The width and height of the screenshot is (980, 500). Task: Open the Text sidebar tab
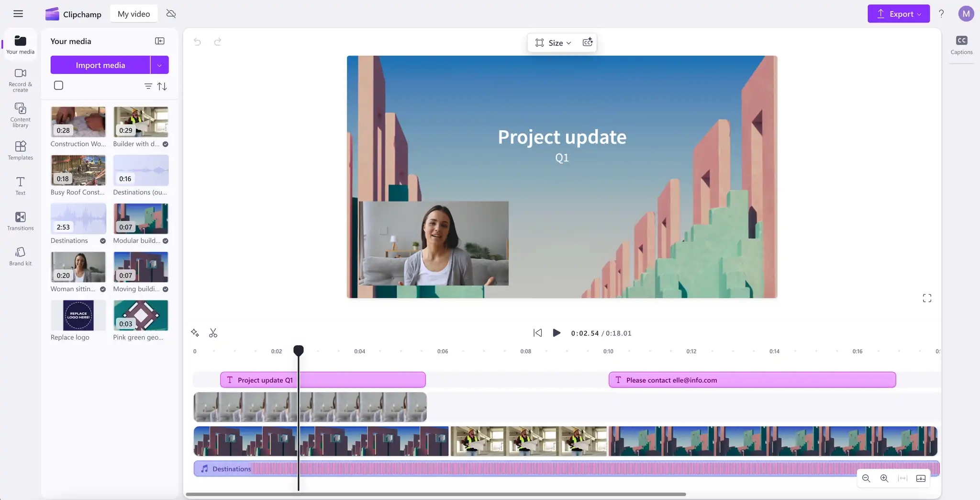coord(20,186)
